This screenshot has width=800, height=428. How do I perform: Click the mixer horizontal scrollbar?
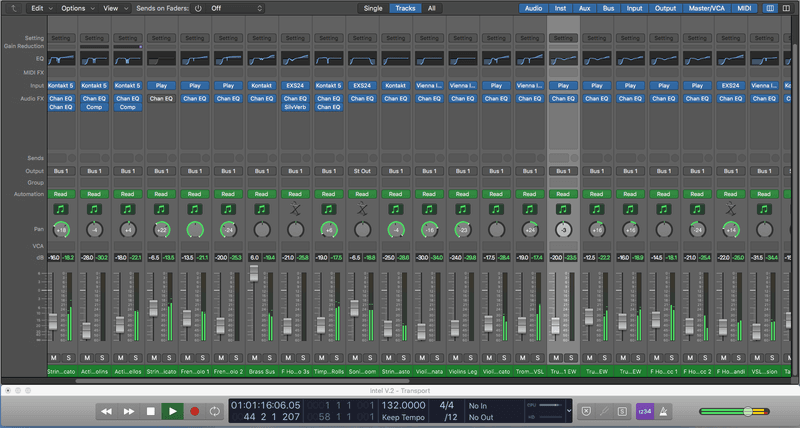[242, 381]
